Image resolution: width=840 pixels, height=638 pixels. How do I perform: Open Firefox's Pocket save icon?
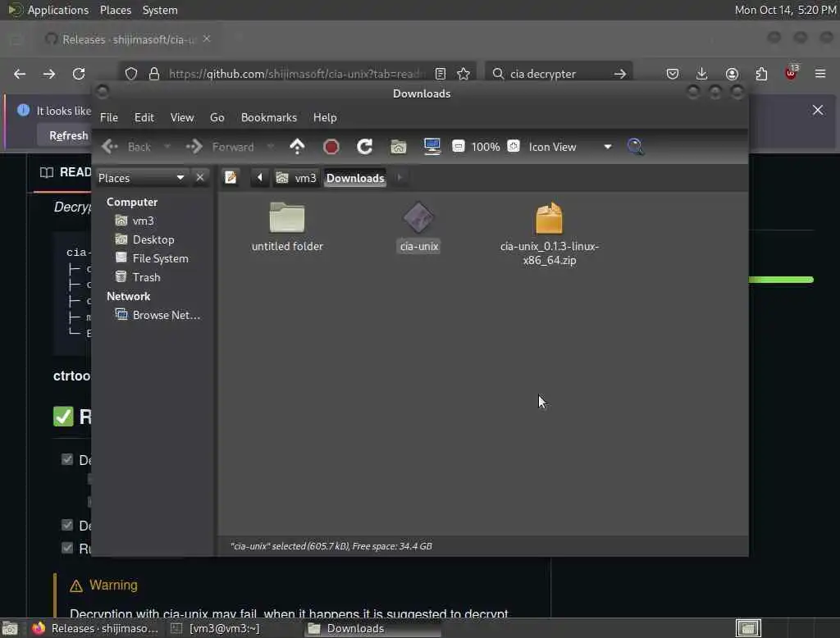pyautogui.click(x=673, y=73)
